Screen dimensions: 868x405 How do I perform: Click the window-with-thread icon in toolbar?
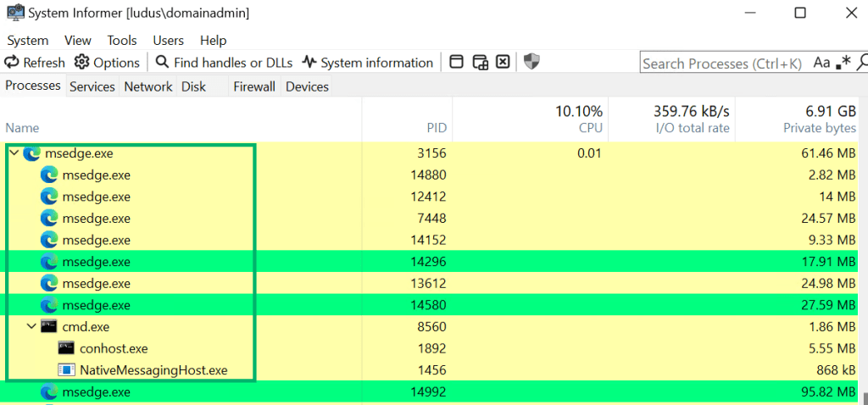(480, 62)
